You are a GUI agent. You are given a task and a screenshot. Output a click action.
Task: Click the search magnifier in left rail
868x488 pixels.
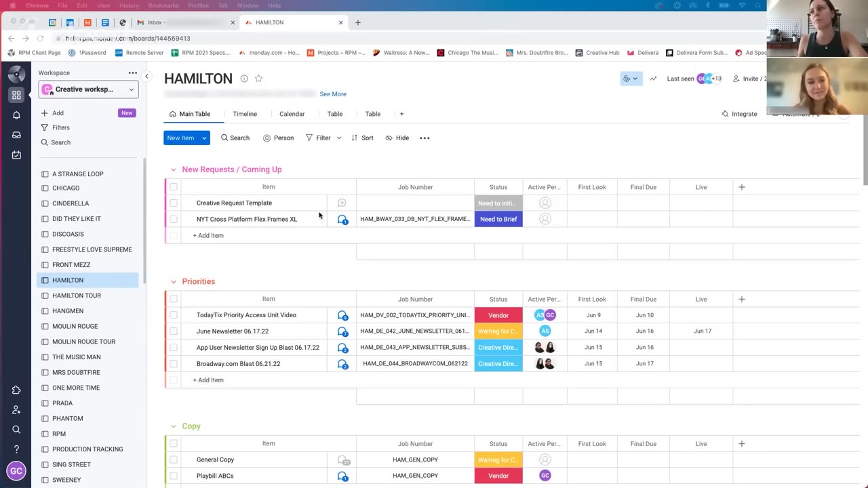pyautogui.click(x=16, y=429)
